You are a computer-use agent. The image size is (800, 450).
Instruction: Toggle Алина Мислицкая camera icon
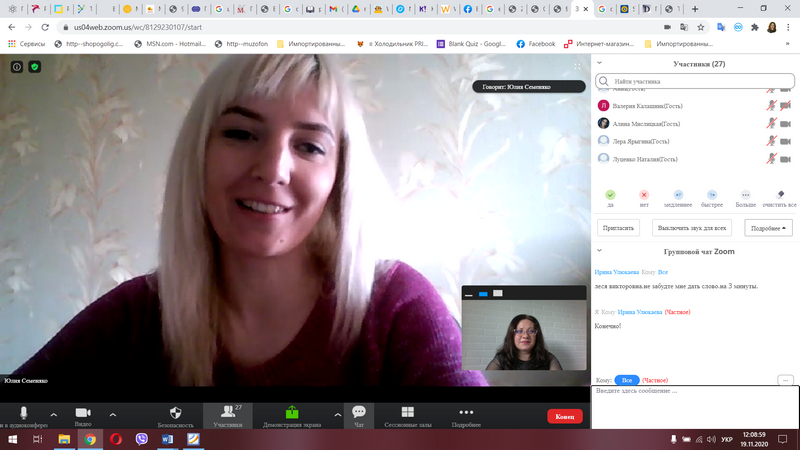click(x=785, y=123)
